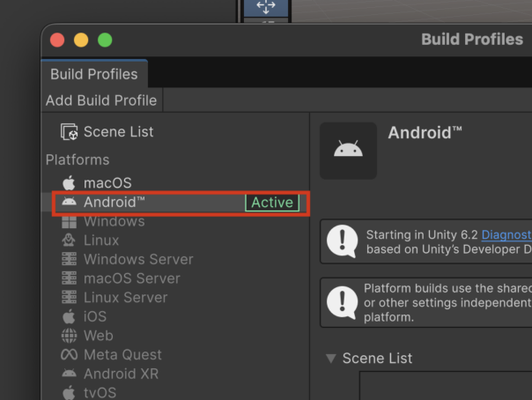Image resolution: width=532 pixels, height=400 pixels.
Task: Click the green zoom window button
Action: 105,40
